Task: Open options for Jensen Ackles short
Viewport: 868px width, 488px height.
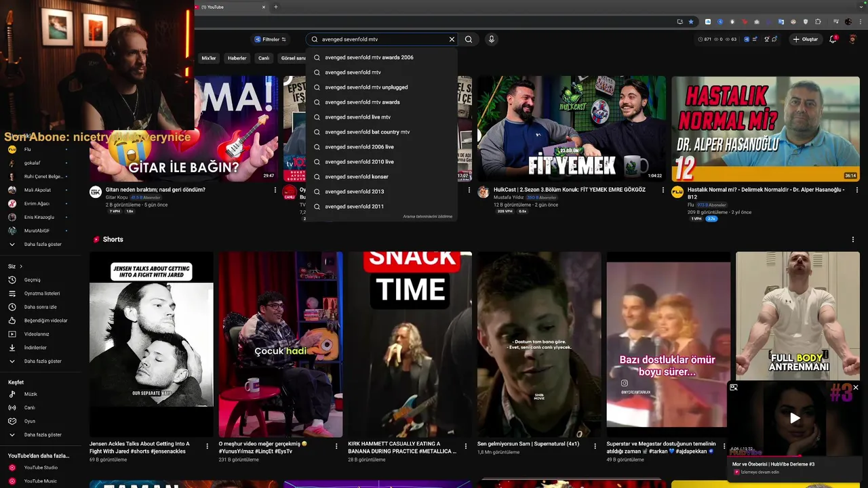Action: coord(207,446)
